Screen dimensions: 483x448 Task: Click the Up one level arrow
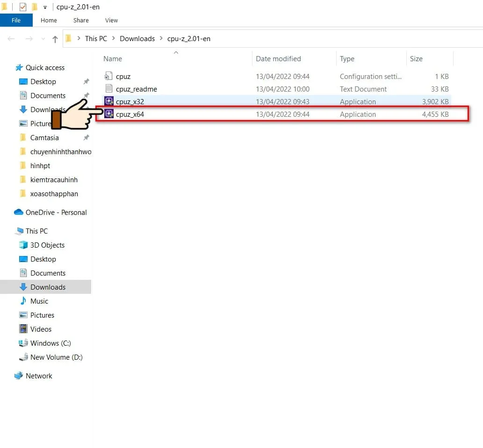tap(55, 39)
